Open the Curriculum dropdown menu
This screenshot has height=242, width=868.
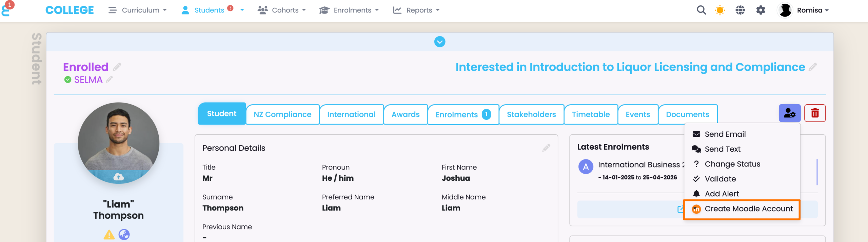pos(137,10)
